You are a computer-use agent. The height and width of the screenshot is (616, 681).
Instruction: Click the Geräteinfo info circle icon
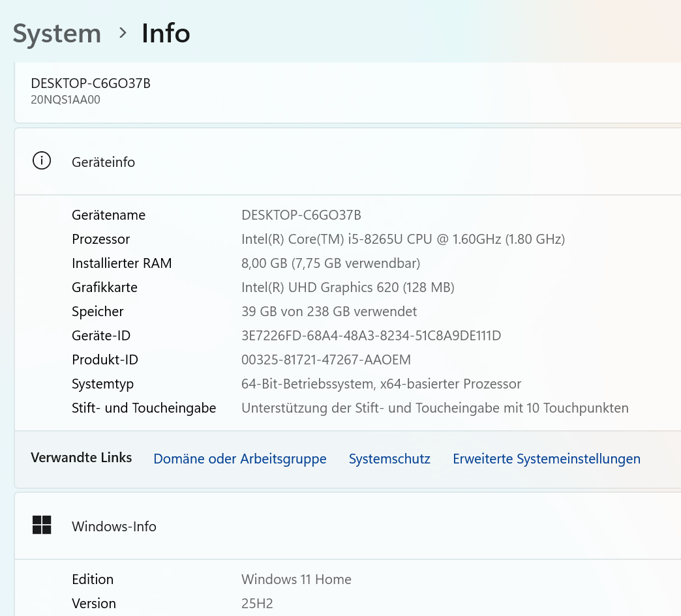pos(42,161)
